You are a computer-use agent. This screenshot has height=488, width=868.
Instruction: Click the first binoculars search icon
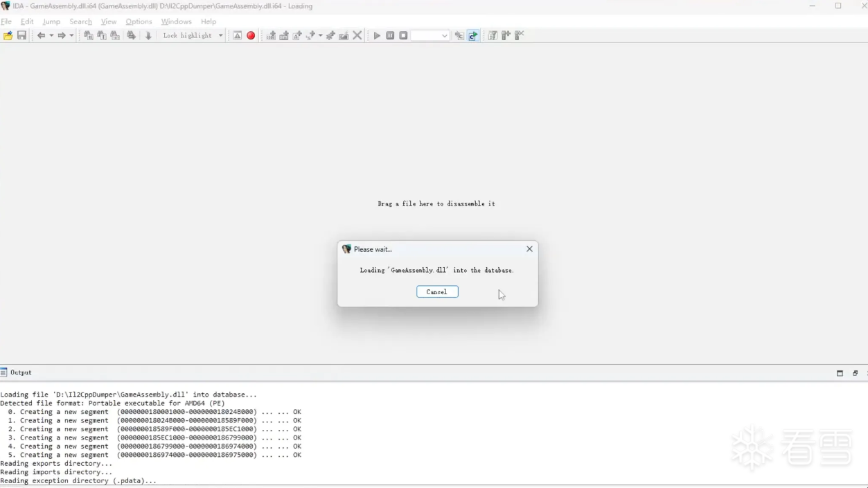[x=89, y=35]
